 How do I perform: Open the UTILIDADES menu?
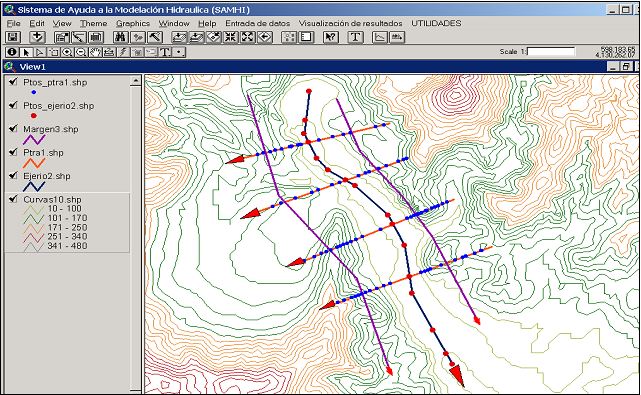436,23
